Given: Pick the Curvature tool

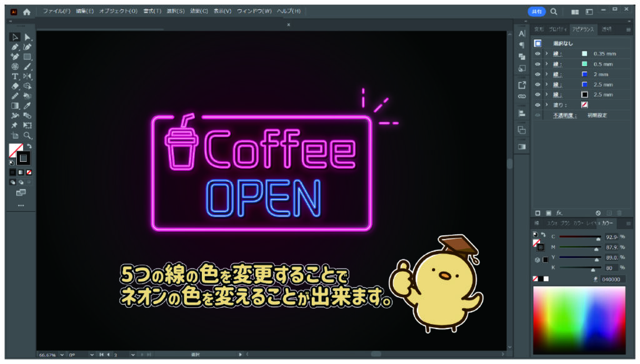Looking at the screenshot, I should (x=27, y=47).
